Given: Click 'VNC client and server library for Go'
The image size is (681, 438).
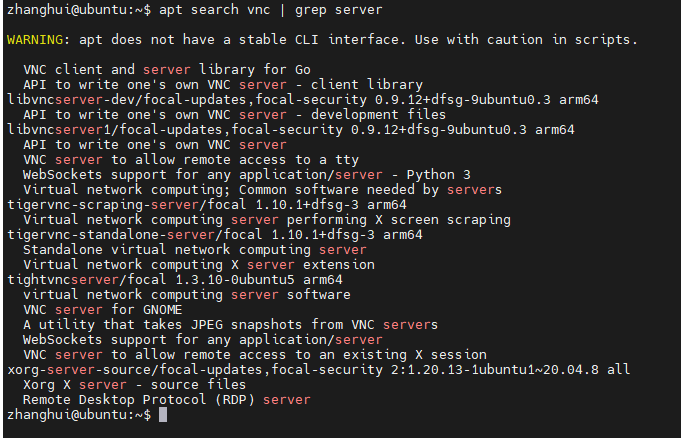Looking at the screenshot, I should (x=167, y=70).
